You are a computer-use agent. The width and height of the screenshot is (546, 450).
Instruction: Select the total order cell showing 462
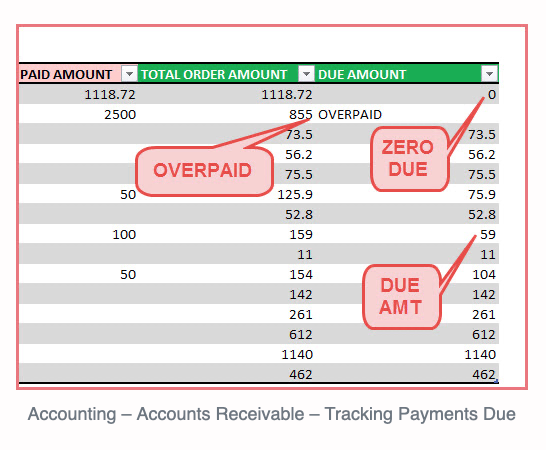226,374
